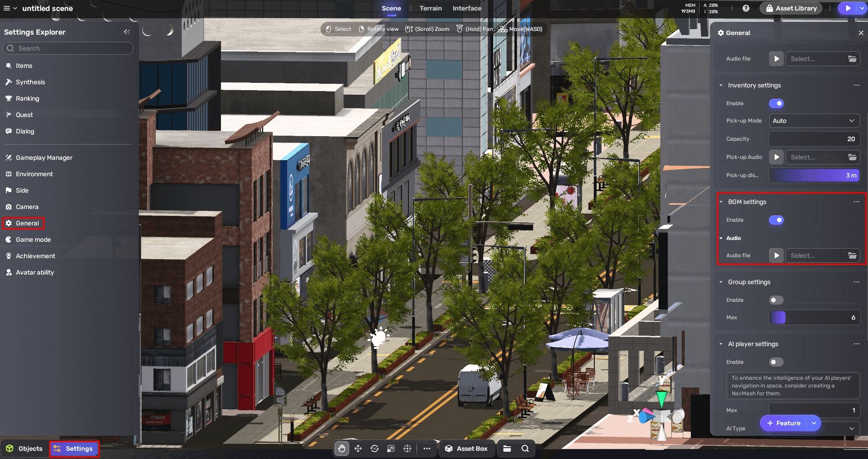Screen dimensions: 868x459
Task: Click the help question mark icon
Action: pyautogui.click(x=745, y=8)
